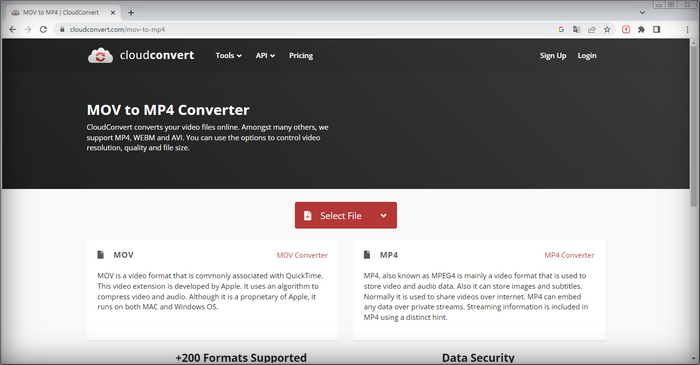Viewport: 700px width, 365px height.
Task: Click the share page icon
Action: pyautogui.click(x=592, y=29)
